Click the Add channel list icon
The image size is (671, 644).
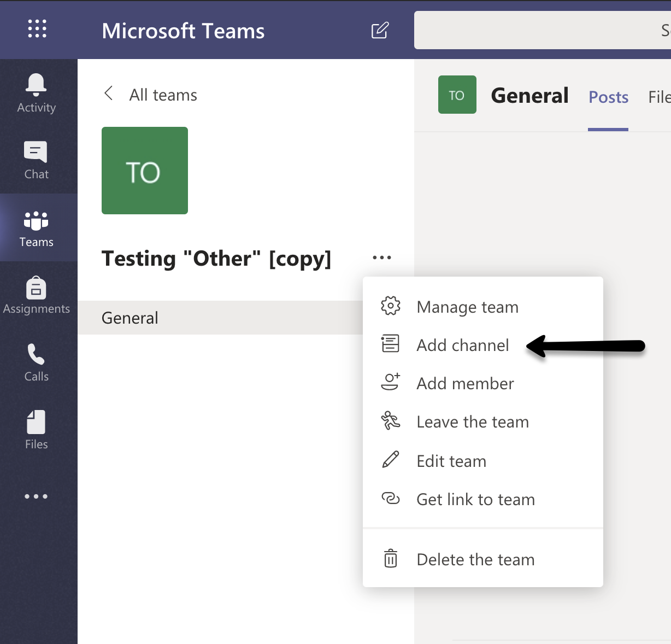390,344
